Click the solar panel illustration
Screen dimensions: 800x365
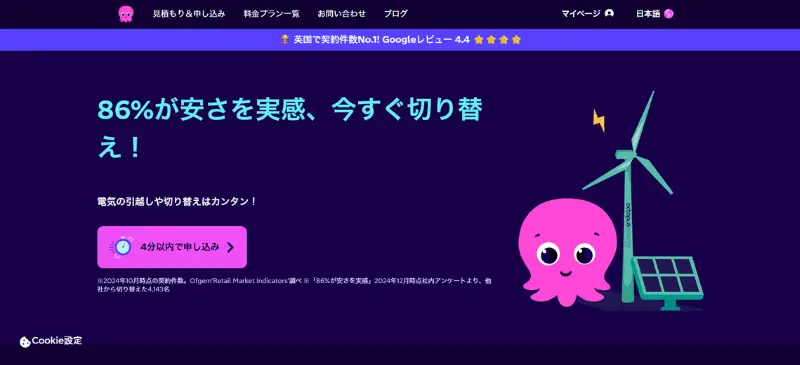(668, 282)
